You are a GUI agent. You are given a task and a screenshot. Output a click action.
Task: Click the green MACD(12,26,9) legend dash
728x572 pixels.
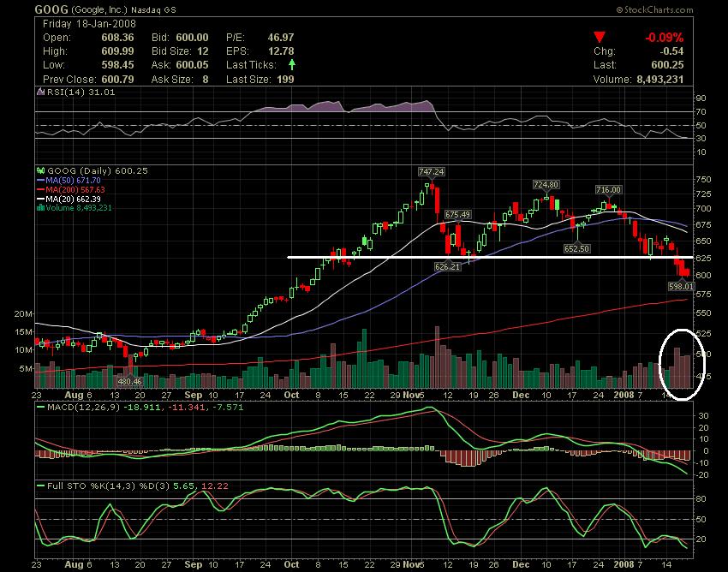pos(41,408)
